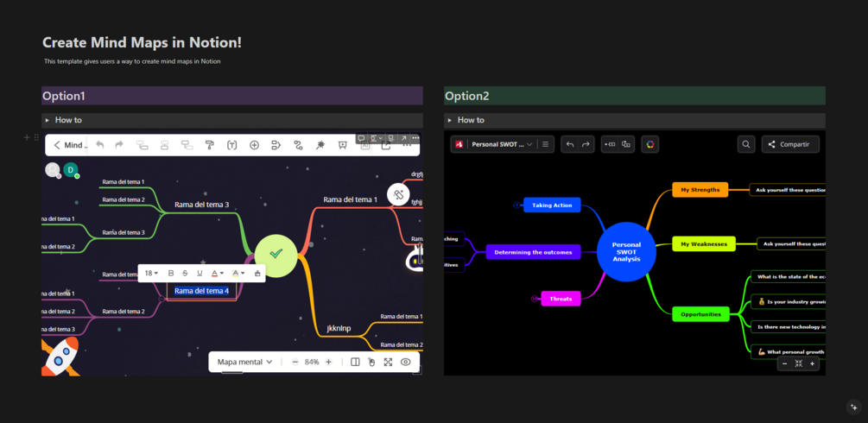The width and height of the screenshot is (868, 423).
Task: Click the add subtopic icon in Option1 toolbar
Action: click(143, 145)
